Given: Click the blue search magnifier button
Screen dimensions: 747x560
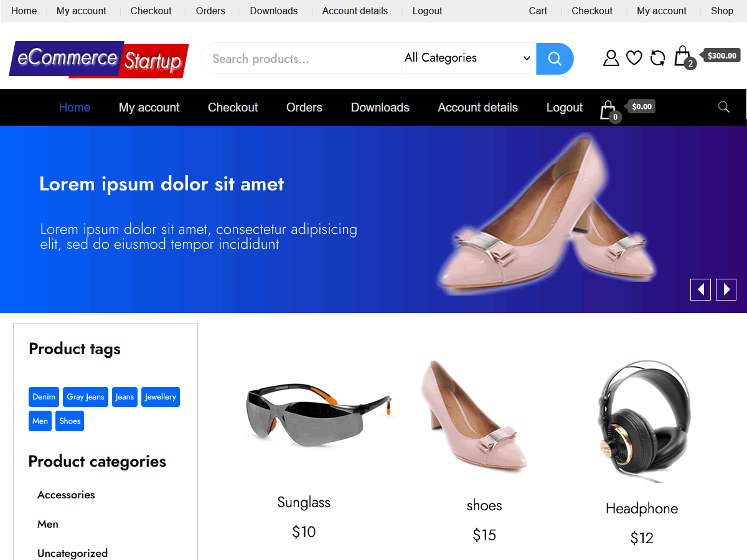Looking at the screenshot, I should (x=554, y=58).
